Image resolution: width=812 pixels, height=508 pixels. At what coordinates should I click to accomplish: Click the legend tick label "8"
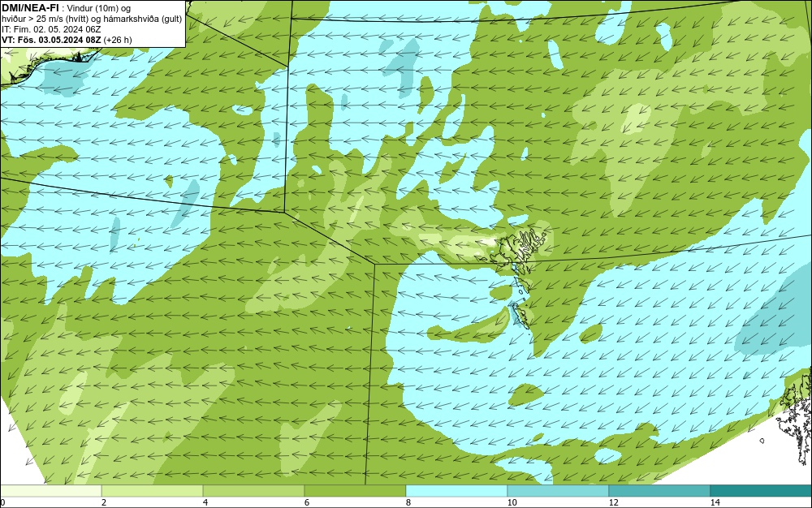(408, 503)
